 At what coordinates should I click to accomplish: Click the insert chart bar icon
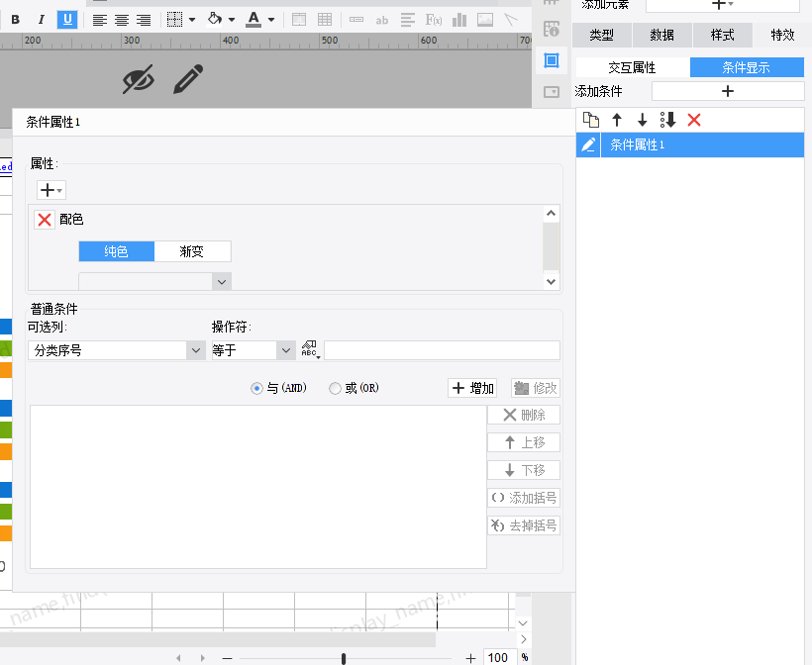click(459, 20)
